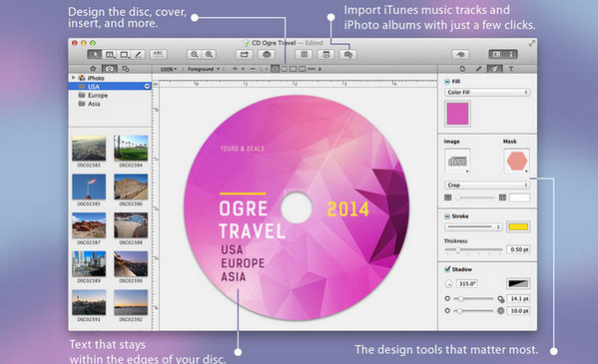Open the import media toolbar icon
The width and height of the screenshot is (598, 364).
click(347, 55)
